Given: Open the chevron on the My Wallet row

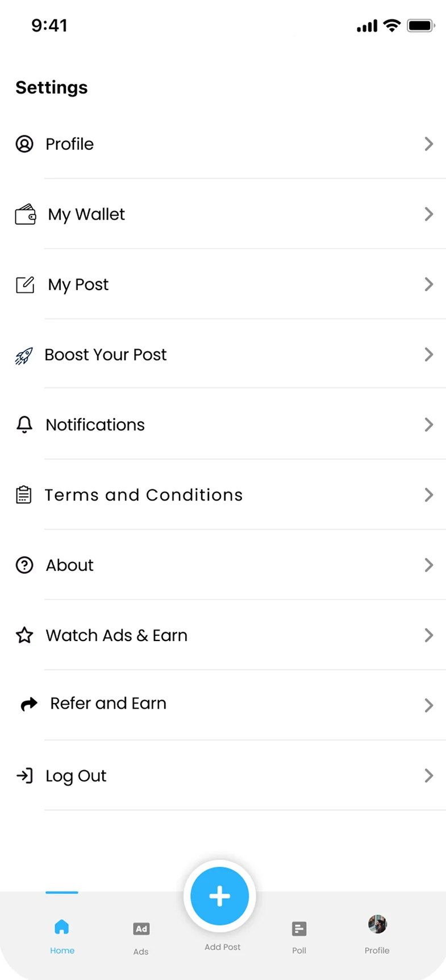Looking at the screenshot, I should coord(429,214).
